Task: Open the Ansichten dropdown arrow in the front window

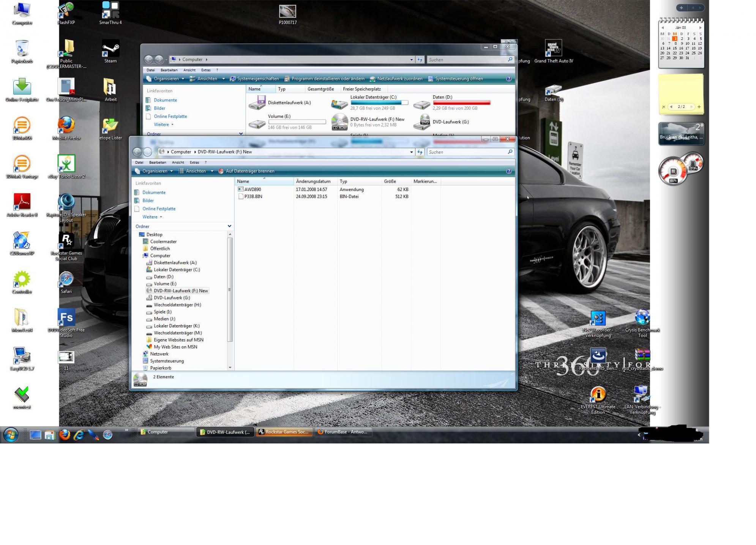Action: (x=212, y=171)
